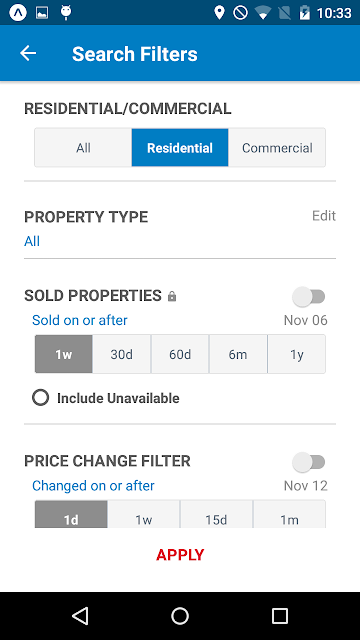Screen dimensions: 360x640
Task: Open the Nov 06 sold date picker
Action: click(x=305, y=320)
